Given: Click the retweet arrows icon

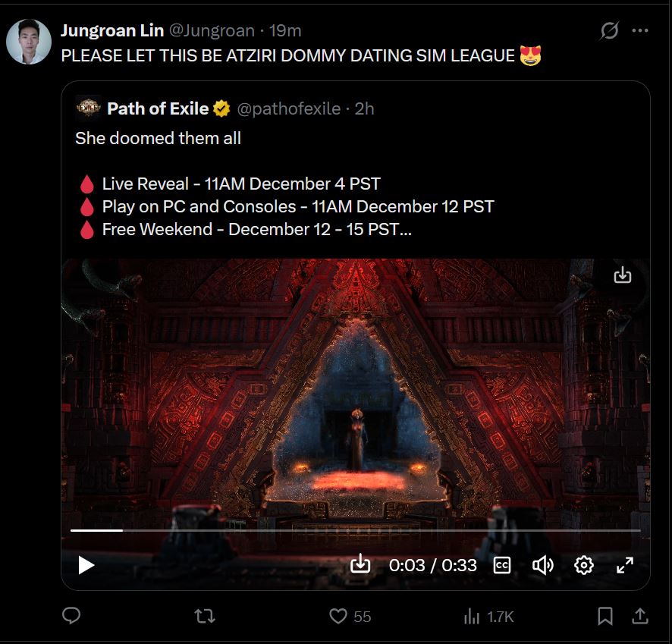Looking at the screenshot, I should point(205,616).
